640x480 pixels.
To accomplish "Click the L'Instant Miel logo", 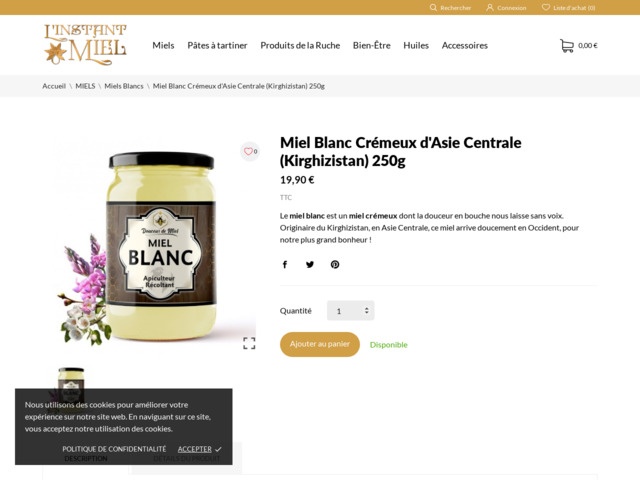I will point(85,45).
